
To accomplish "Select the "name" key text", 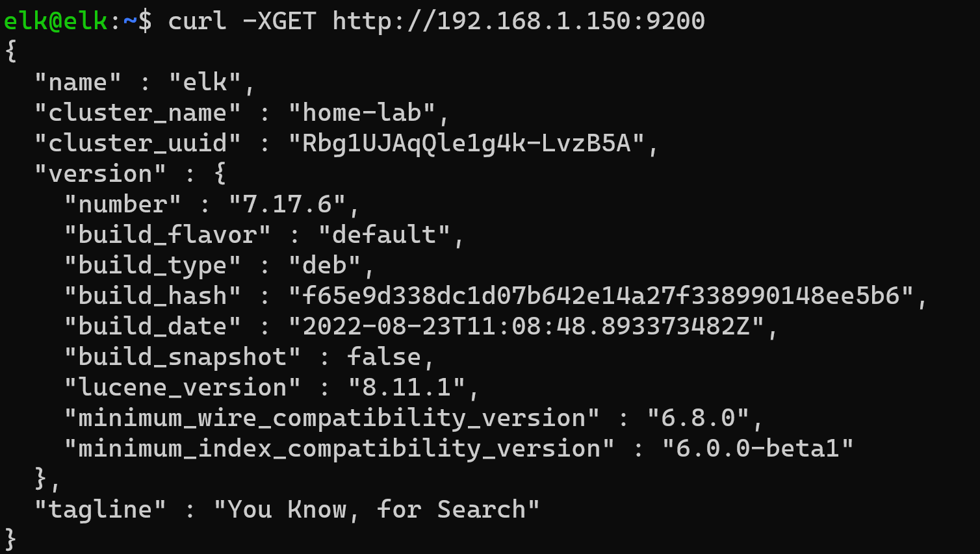I will [x=78, y=82].
